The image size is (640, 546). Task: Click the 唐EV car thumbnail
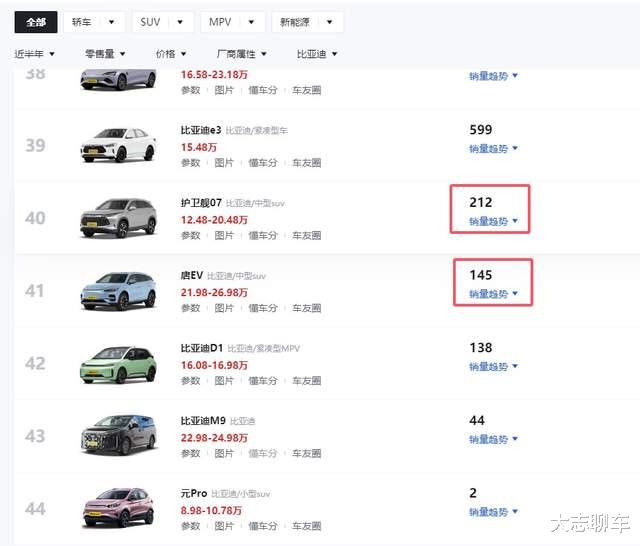pos(118,291)
